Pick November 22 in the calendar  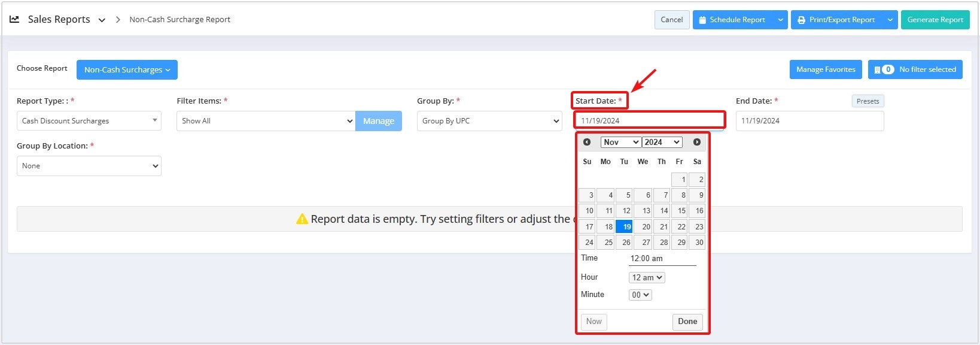680,226
